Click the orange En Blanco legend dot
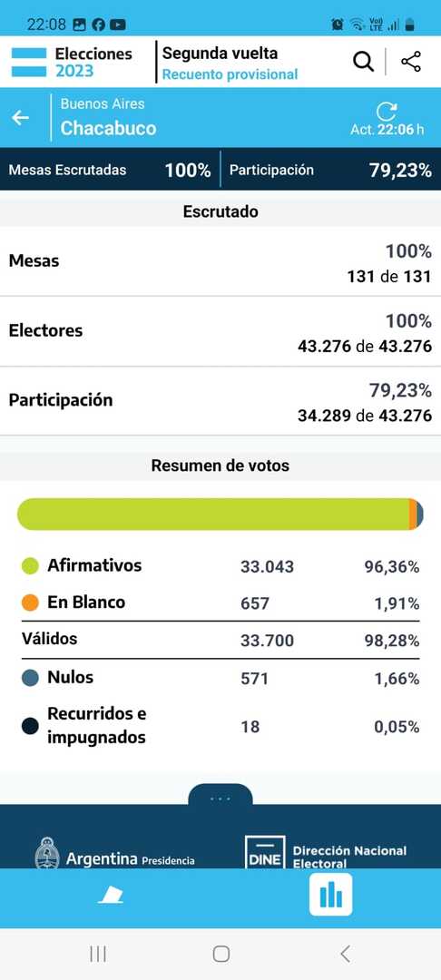Image resolution: width=441 pixels, height=980 pixels. (x=30, y=603)
